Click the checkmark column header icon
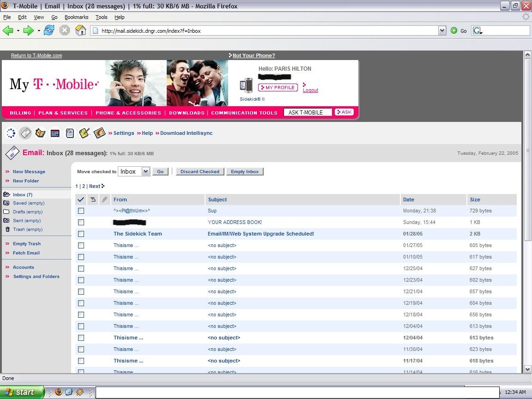The height and width of the screenshot is (399, 532). pyautogui.click(x=81, y=199)
